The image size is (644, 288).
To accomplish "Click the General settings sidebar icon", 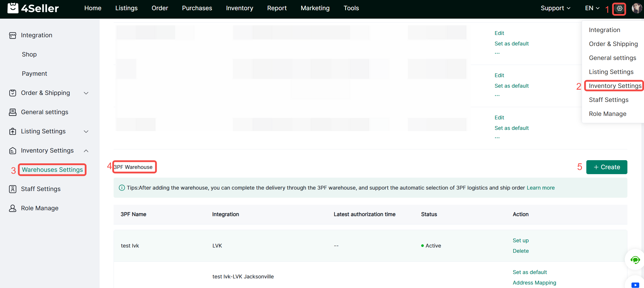I will pos(13,112).
